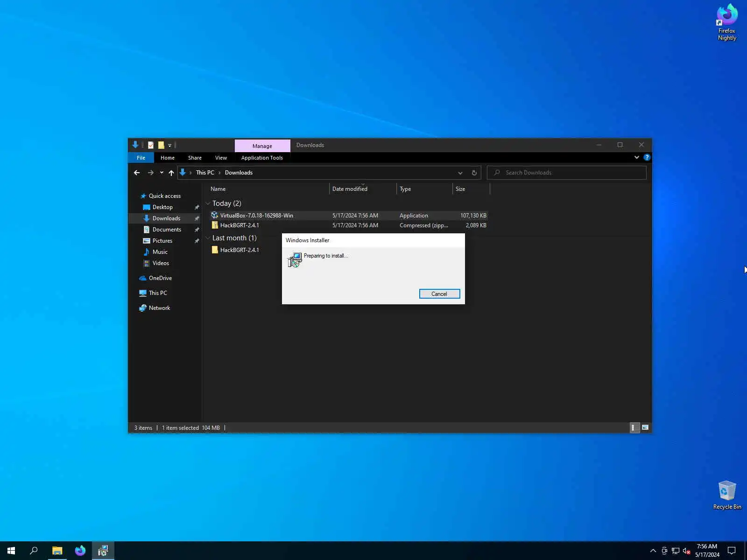
Task: Select the HackBGRT-2.4.1 folder icon
Action: click(x=215, y=250)
